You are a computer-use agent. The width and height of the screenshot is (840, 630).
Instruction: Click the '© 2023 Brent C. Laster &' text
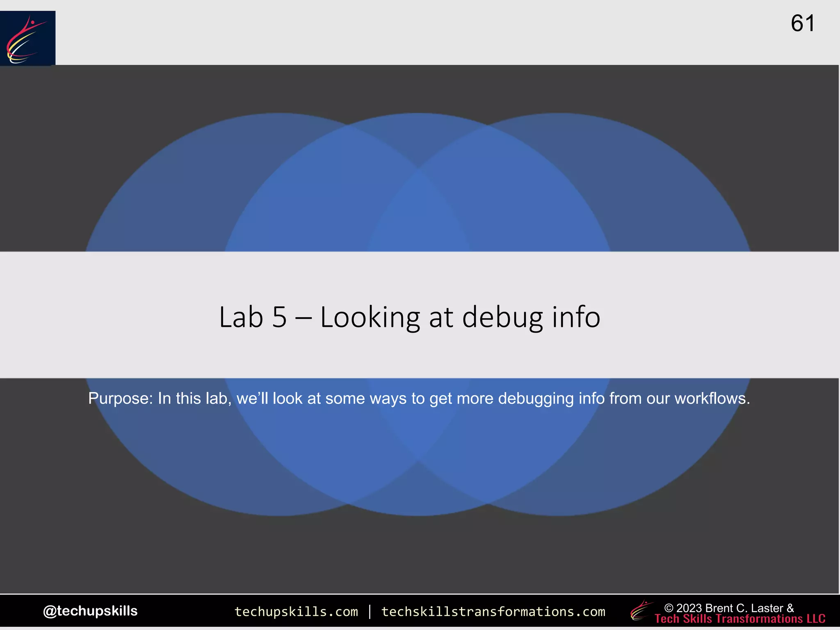729,608
